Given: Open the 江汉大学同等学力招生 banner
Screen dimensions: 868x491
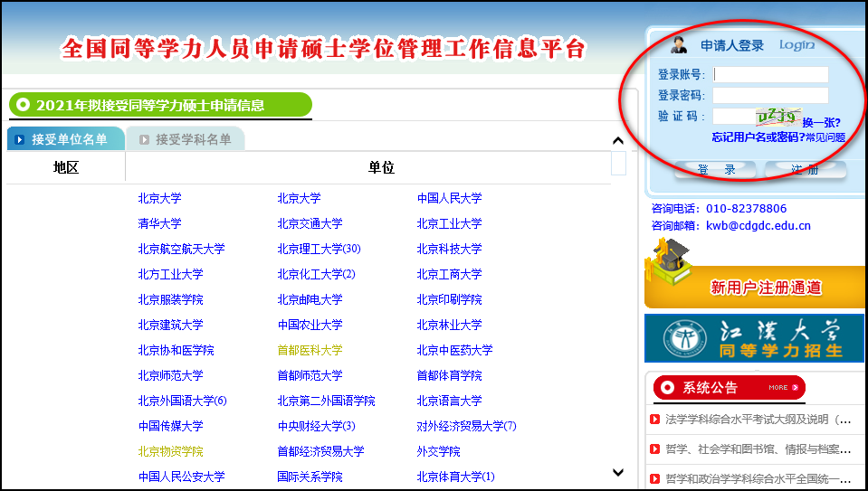Looking at the screenshot, I should [754, 338].
